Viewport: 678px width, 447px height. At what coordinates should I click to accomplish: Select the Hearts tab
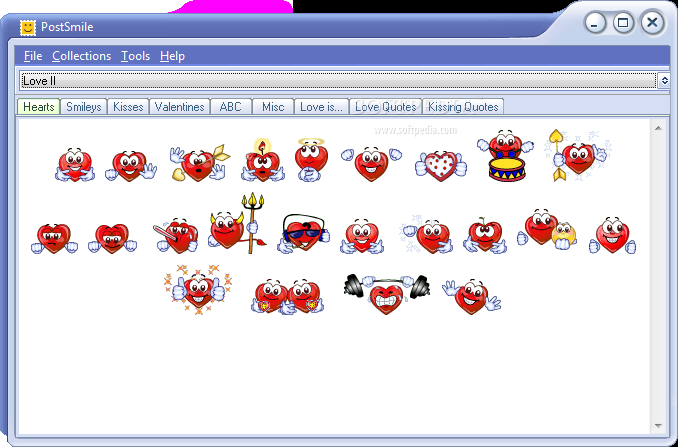[38, 107]
